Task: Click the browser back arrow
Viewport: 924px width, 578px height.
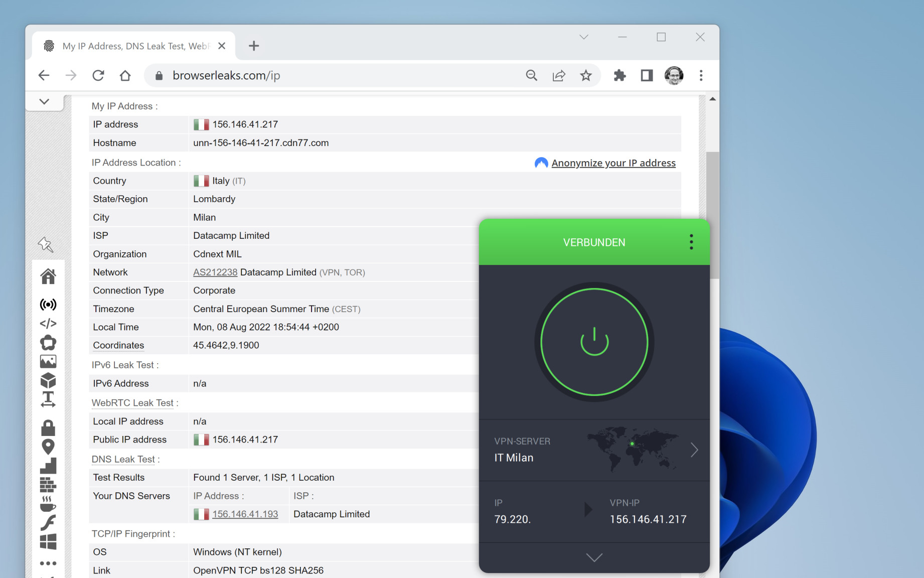Action: (x=44, y=75)
